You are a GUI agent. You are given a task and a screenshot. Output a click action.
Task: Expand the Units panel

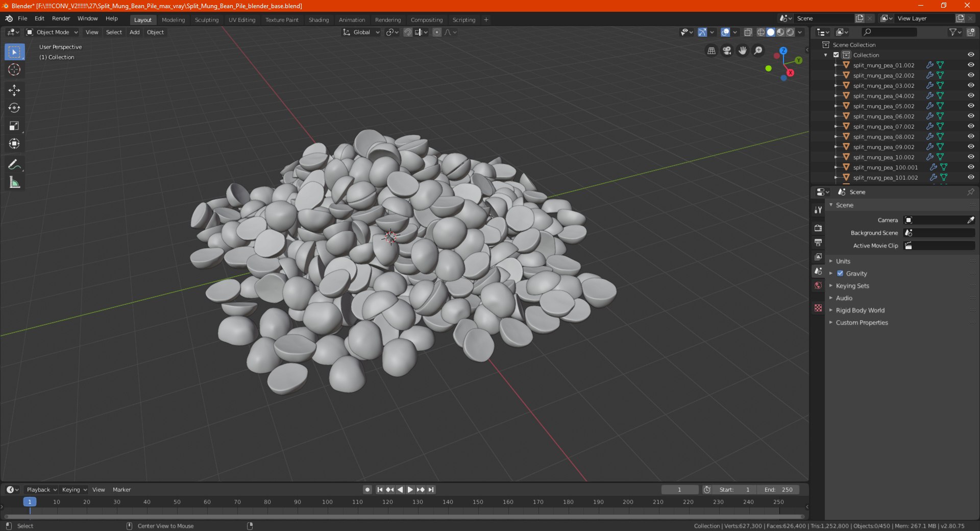[843, 261]
